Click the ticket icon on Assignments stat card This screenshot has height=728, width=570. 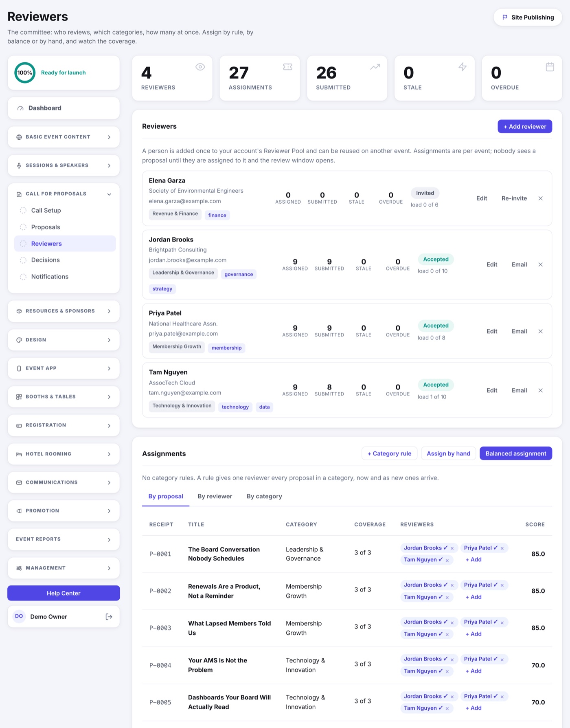tap(287, 67)
